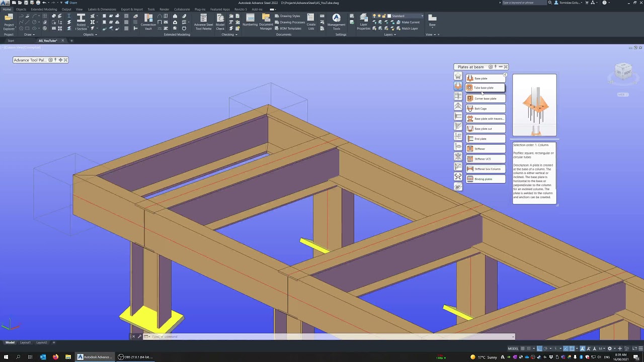Image resolution: width=644 pixels, height=362 pixels.
Task: Open Connection Vault settings gear
Action: [491, 67]
